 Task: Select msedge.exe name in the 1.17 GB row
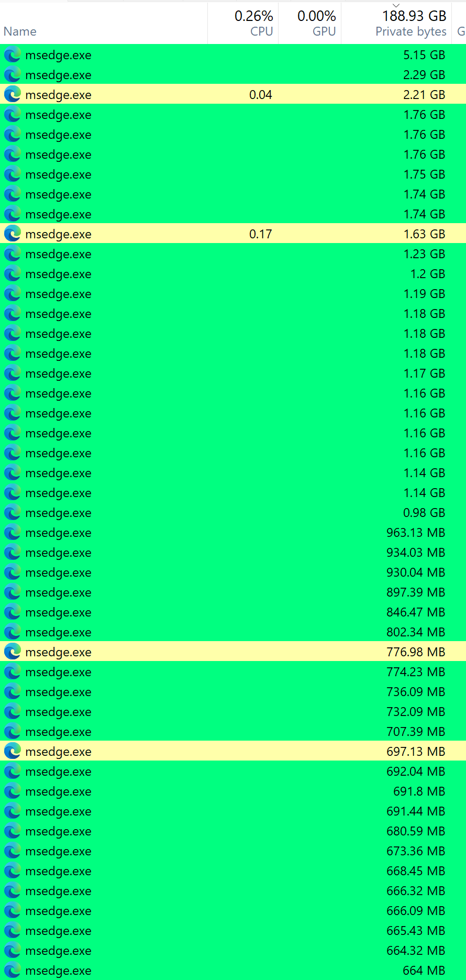pos(58,373)
